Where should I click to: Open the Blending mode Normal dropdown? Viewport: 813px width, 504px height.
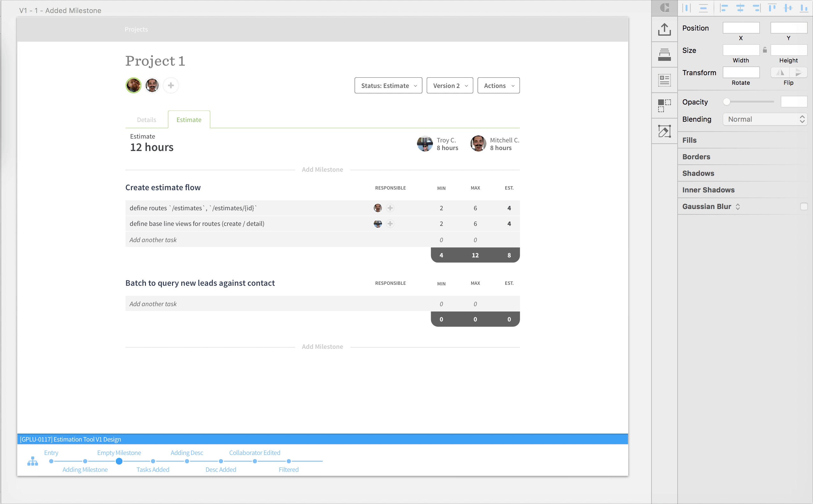pos(765,119)
